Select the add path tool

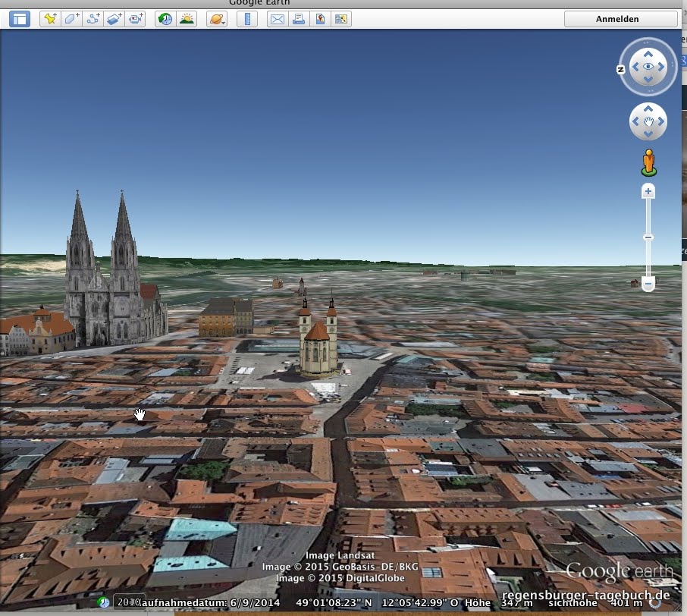coord(93,19)
